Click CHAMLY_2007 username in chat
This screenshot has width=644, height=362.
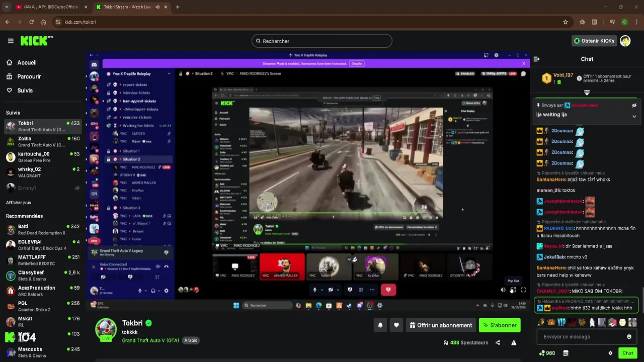point(552,291)
